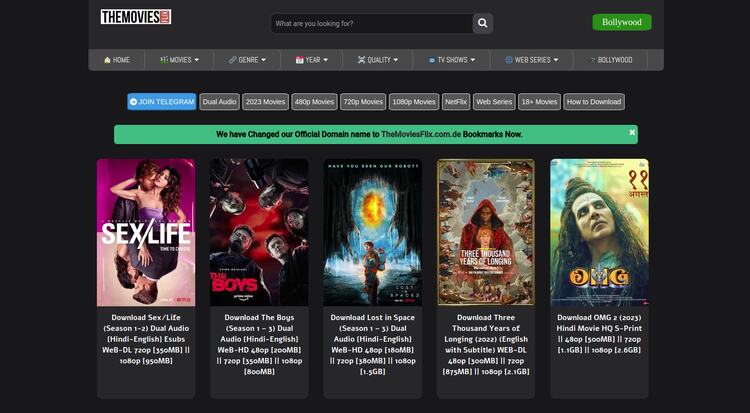Screen dimensions: 750x413
Task: Click the house icon beside HOME
Action: click(x=107, y=60)
